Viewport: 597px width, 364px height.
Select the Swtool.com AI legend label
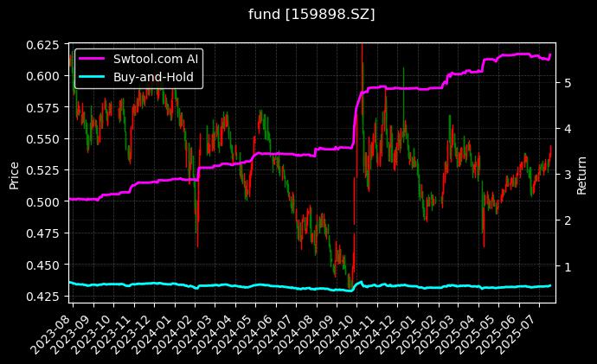157,60
